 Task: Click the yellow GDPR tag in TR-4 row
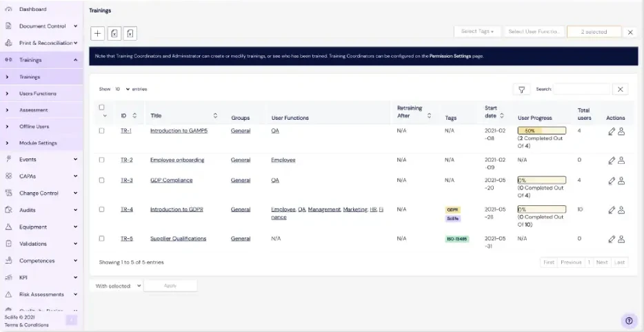click(452, 209)
